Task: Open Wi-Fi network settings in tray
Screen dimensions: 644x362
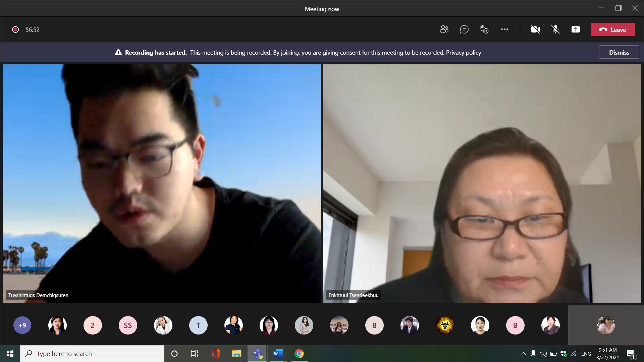Action: (574, 354)
